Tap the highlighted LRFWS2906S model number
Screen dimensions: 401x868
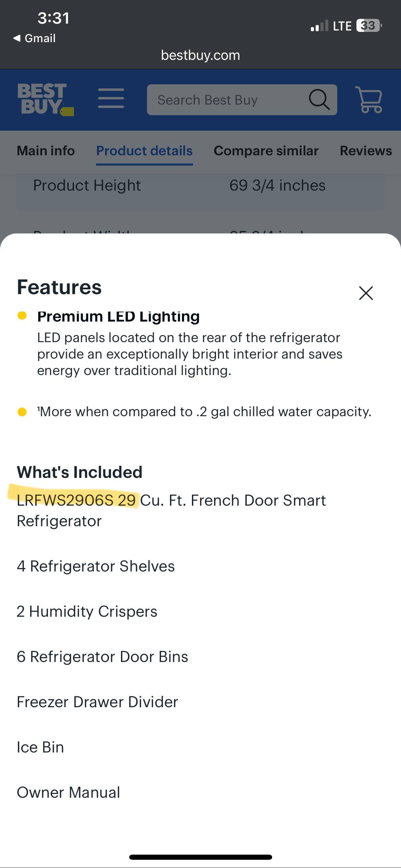pyautogui.click(x=65, y=500)
